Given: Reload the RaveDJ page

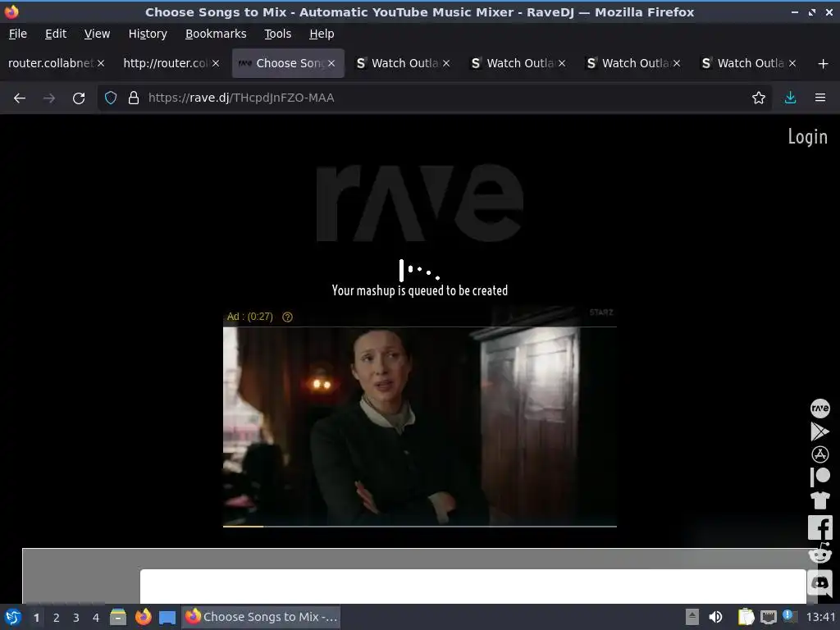Looking at the screenshot, I should pos(79,98).
